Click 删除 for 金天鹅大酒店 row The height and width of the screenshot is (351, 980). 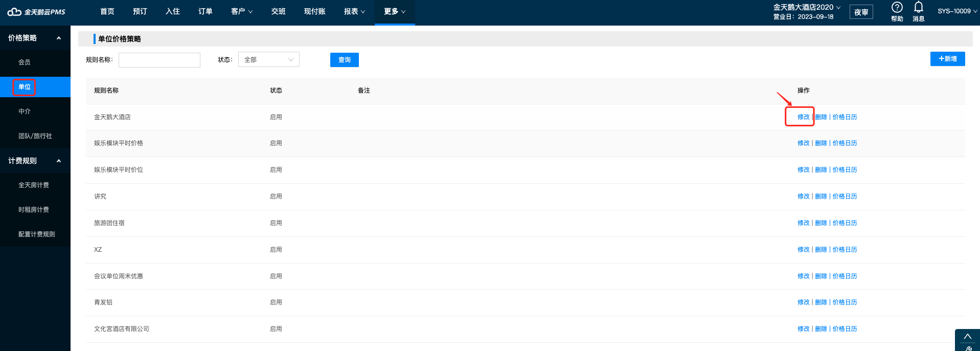coord(821,117)
